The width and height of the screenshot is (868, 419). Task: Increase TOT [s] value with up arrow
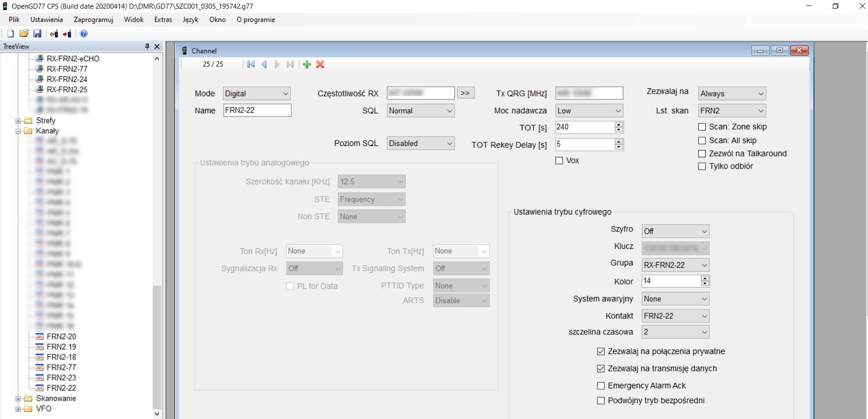[x=619, y=124]
